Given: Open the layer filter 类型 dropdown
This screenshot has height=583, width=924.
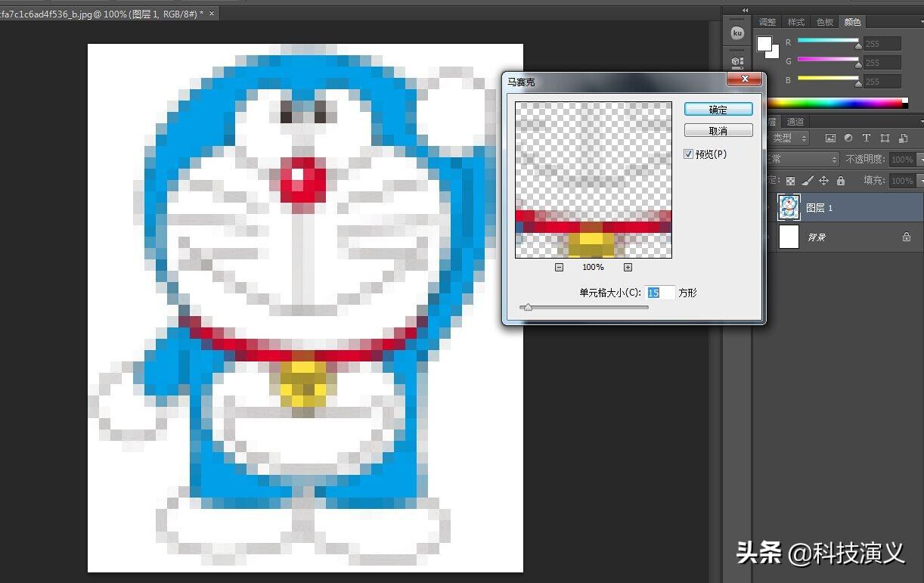Looking at the screenshot, I should 789,138.
